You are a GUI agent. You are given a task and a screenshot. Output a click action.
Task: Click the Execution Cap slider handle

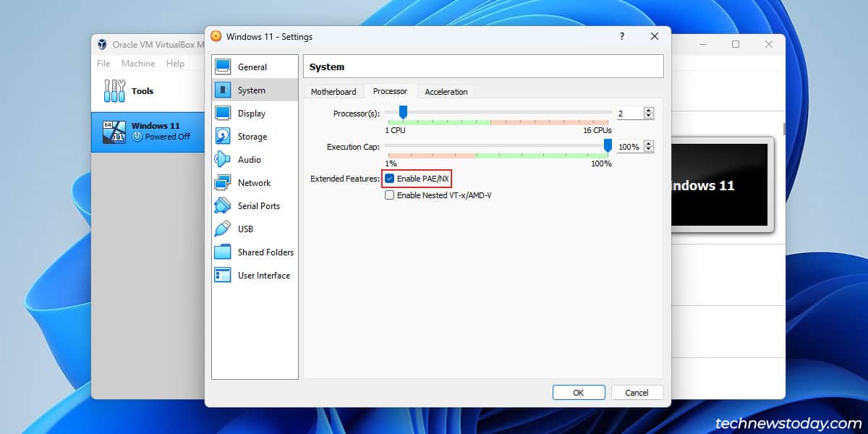pos(608,145)
